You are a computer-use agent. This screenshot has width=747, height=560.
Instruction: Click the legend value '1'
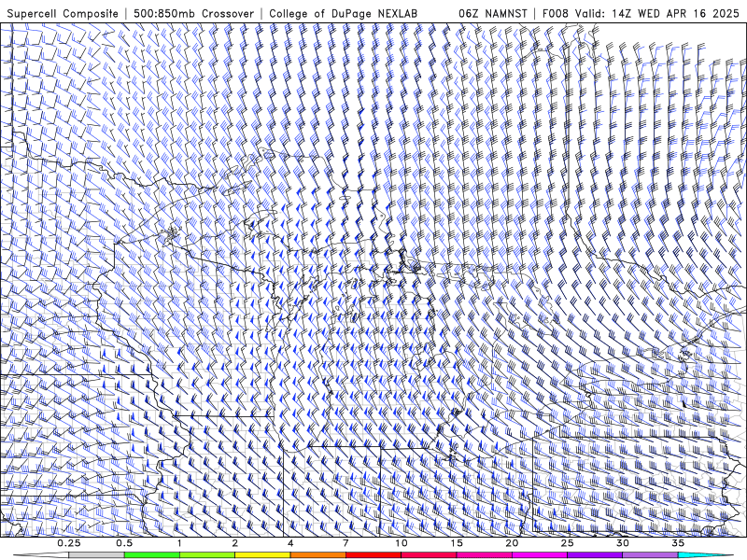179,543
